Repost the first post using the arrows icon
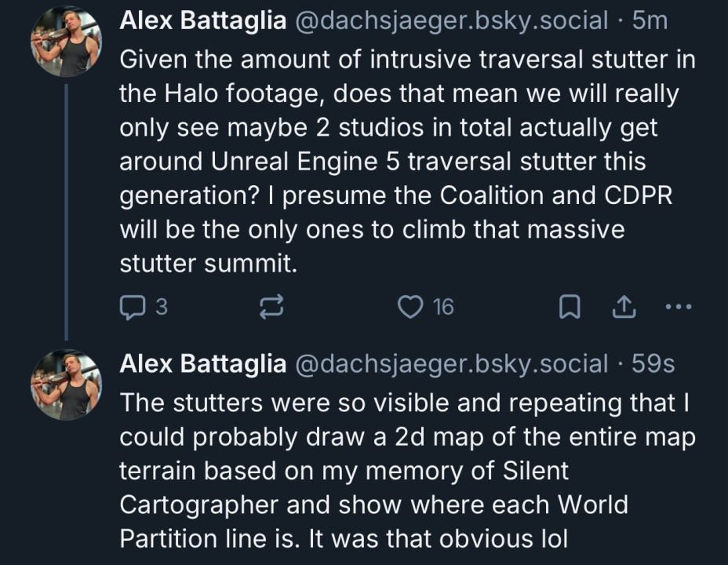This screenshot has width=728, height=565. coord(271,308)
